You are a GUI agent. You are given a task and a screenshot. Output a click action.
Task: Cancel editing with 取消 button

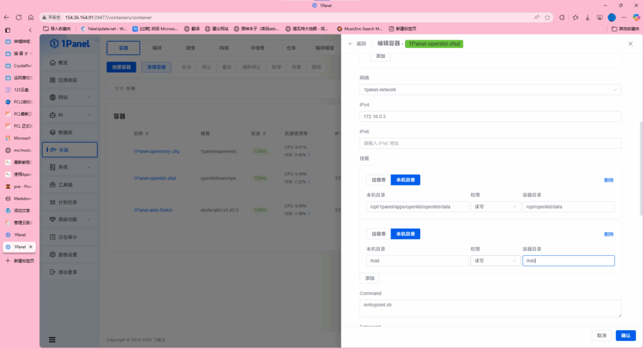point(602,335)
